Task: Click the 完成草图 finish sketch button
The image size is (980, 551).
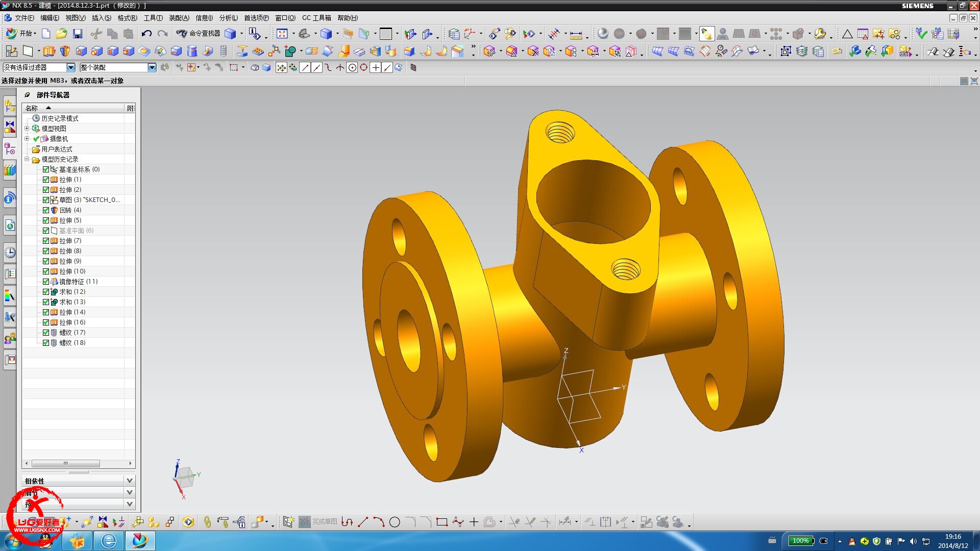Action: click(x=318, y=522)
